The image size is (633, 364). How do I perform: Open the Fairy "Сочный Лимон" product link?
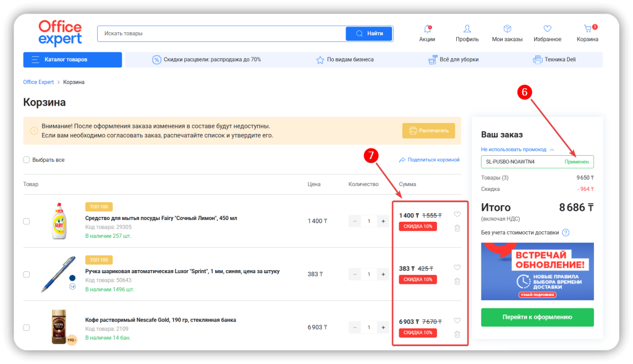pyautogui.click(x=161, y=218)
